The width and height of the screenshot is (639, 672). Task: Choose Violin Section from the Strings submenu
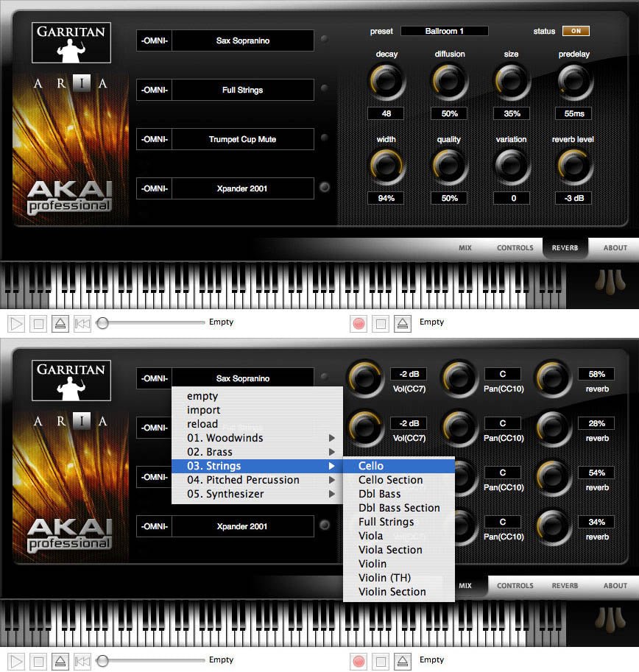tap(392, 592)
